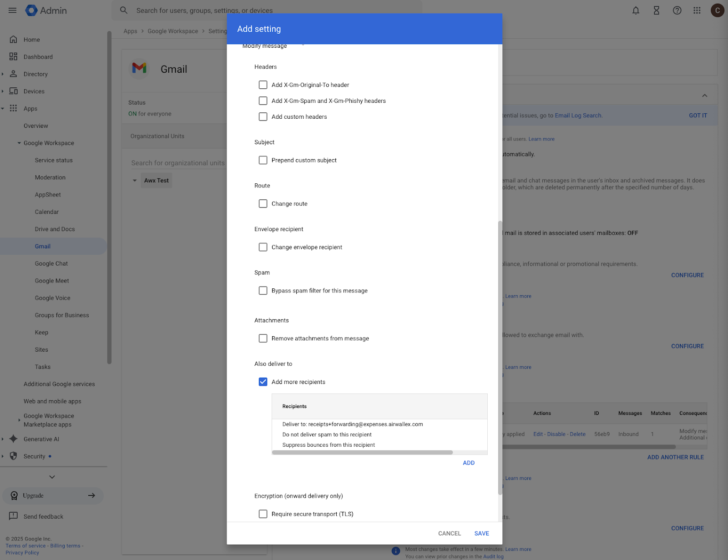Viewport: 728px width, 560px height.
Task: Expand the Directory section arrow
Action: point(3,74)
